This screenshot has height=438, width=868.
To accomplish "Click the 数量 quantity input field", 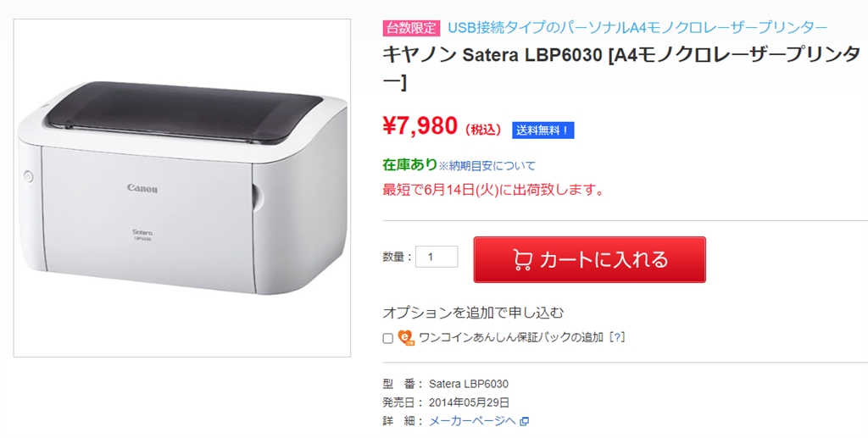I will pos(437,257).
